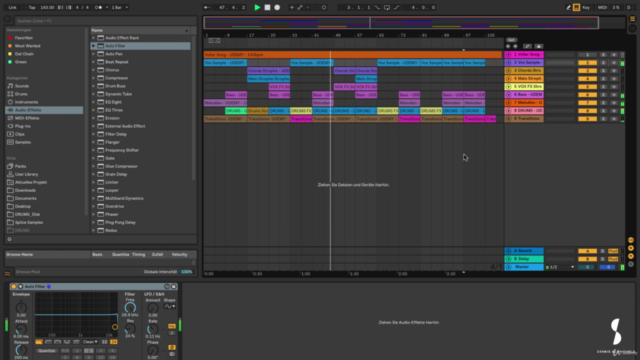640x360 pixels.
Task: Open the Packs place
Action: click(20, 166)
